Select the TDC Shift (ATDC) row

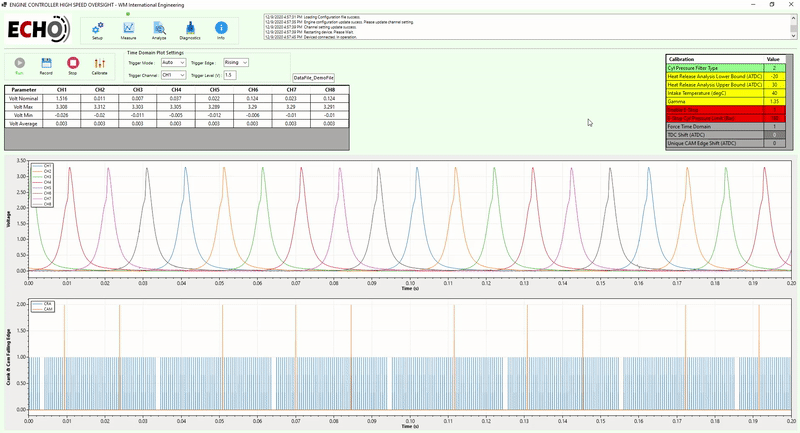pos(726,135)
